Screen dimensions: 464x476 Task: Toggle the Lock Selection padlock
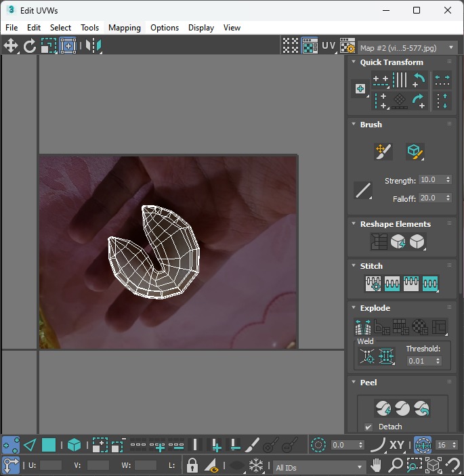(192, 465)
